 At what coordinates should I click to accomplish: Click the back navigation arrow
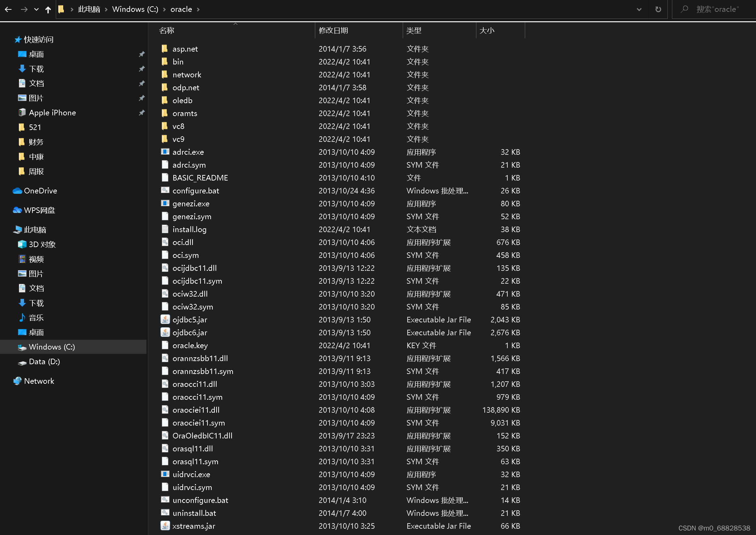pyautogui.click(x=8, y=9)
